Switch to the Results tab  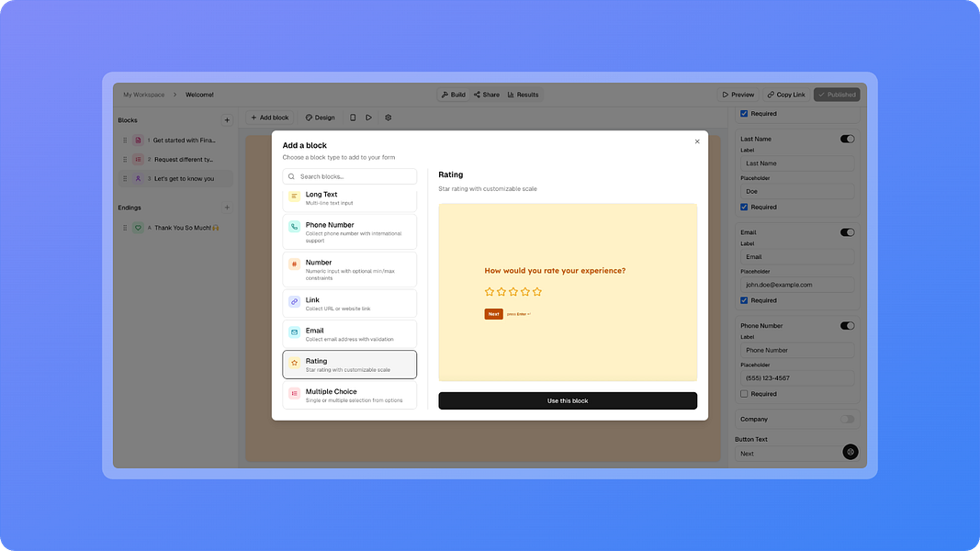524,95
